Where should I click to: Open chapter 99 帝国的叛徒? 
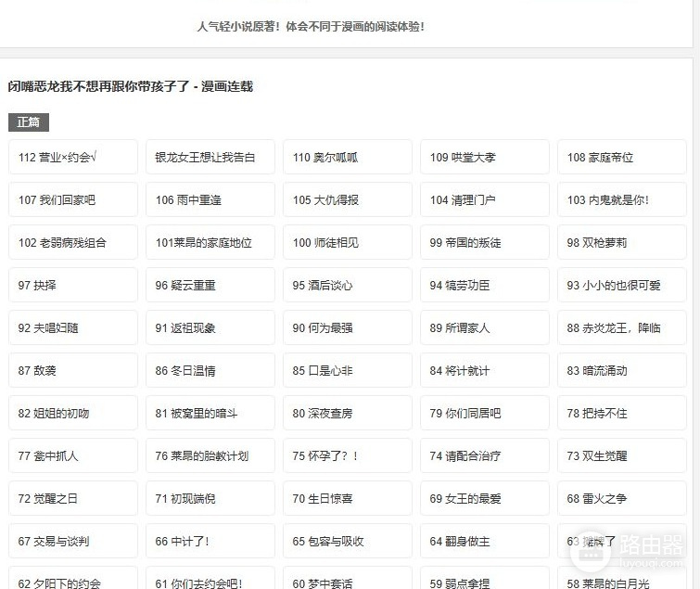pyautogui.click(x=485, y=242)
